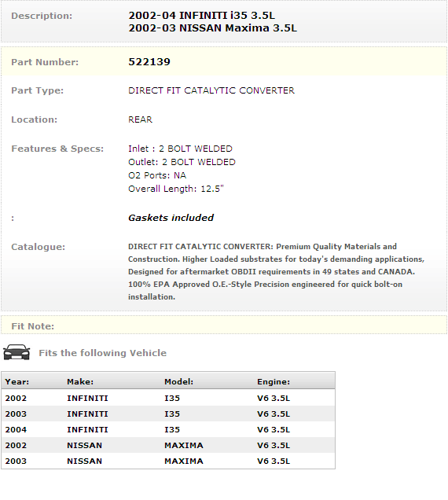Click 'Overall Length: 12.5"' spec
Viewport: 448px width, 500px height.
176,189
